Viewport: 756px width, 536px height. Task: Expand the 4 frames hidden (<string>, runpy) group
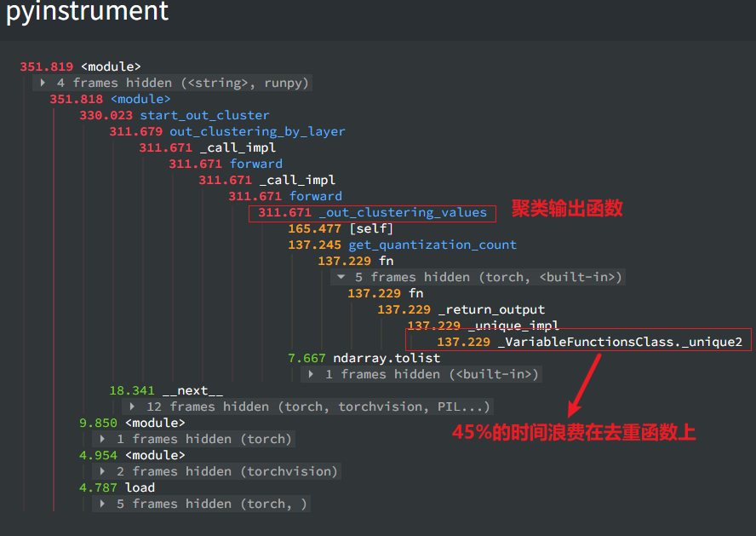[172, 83]
